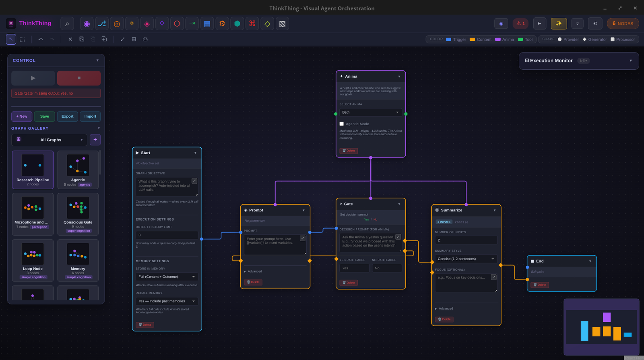This screenshot has width=644, height=360.
Task: Open the Summary Style dropdown
Action: click(x=466, y=259)
